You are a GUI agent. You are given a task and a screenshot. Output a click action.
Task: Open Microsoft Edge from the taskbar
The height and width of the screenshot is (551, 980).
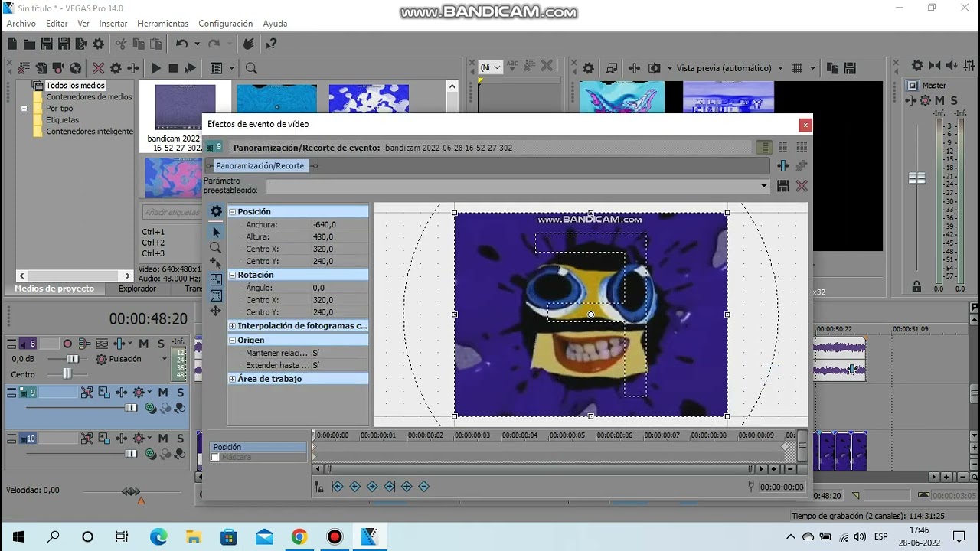click(158, 536)
